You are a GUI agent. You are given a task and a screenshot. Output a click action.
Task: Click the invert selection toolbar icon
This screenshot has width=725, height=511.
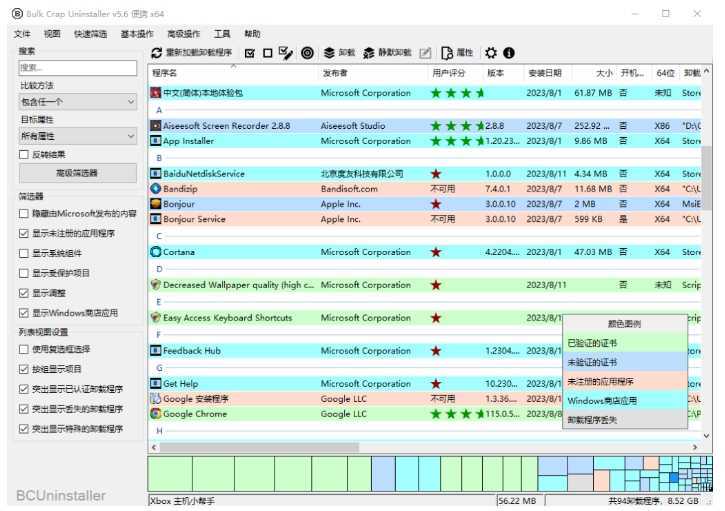coord(286,53)
